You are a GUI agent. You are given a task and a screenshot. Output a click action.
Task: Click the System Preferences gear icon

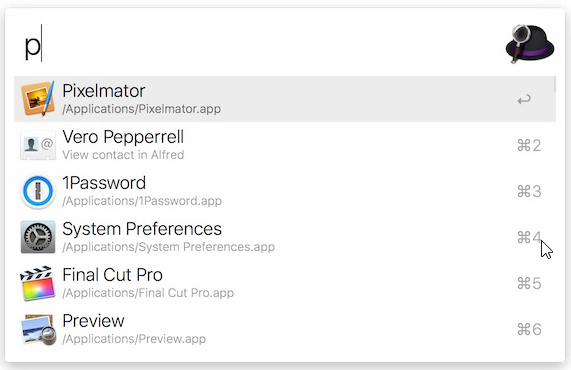[x=38, y=237]
